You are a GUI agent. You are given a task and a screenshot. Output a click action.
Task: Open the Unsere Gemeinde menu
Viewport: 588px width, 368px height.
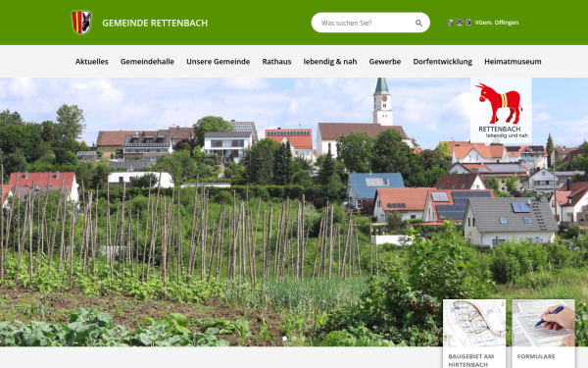(x=218, y=62)
